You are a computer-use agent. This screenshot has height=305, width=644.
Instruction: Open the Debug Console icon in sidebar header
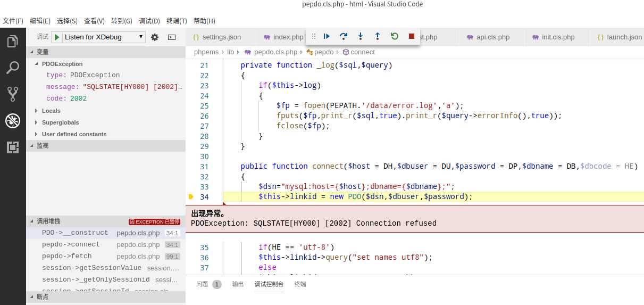[x=172, y=37]
